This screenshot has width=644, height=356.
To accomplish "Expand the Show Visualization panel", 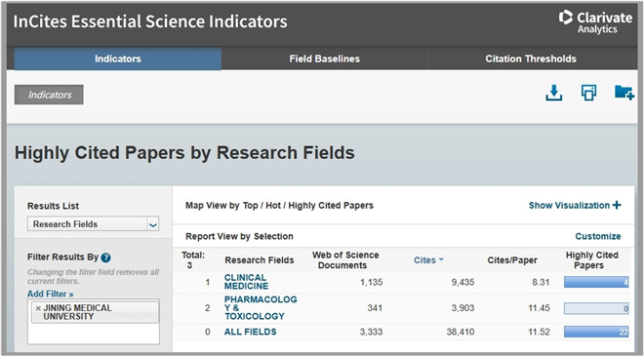I will (575, 205).
